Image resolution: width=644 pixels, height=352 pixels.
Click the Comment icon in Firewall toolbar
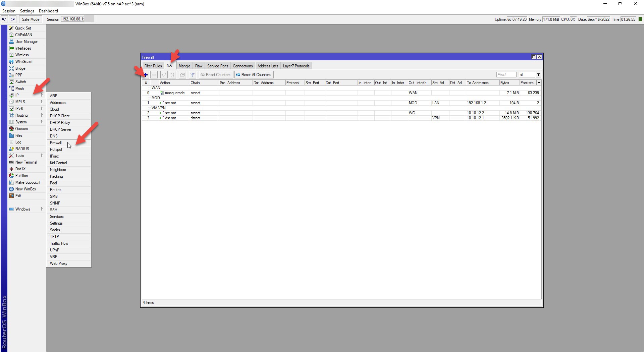[x=182, y=75]
